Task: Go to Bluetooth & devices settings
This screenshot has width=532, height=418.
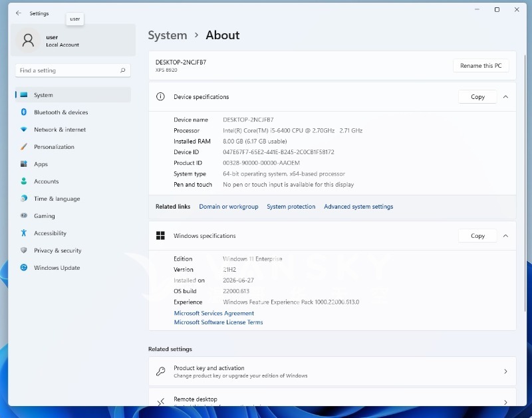Action: [x=73, y=112]
